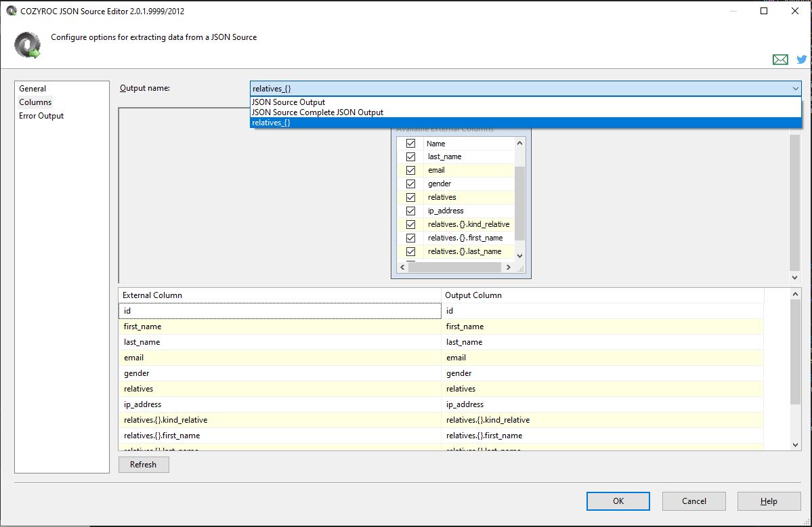Click the ip_address output column cell

click(602, 404)
